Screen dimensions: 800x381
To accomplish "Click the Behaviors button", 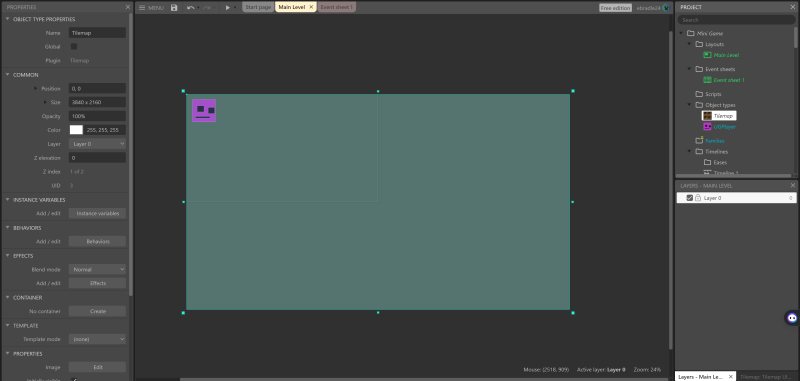I will pyautogui.click(x=97, y=241).
